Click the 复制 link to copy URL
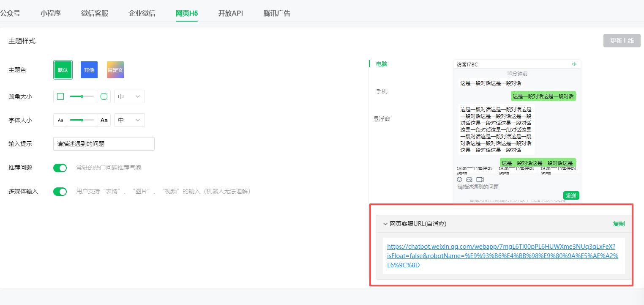 coord(619,224)
